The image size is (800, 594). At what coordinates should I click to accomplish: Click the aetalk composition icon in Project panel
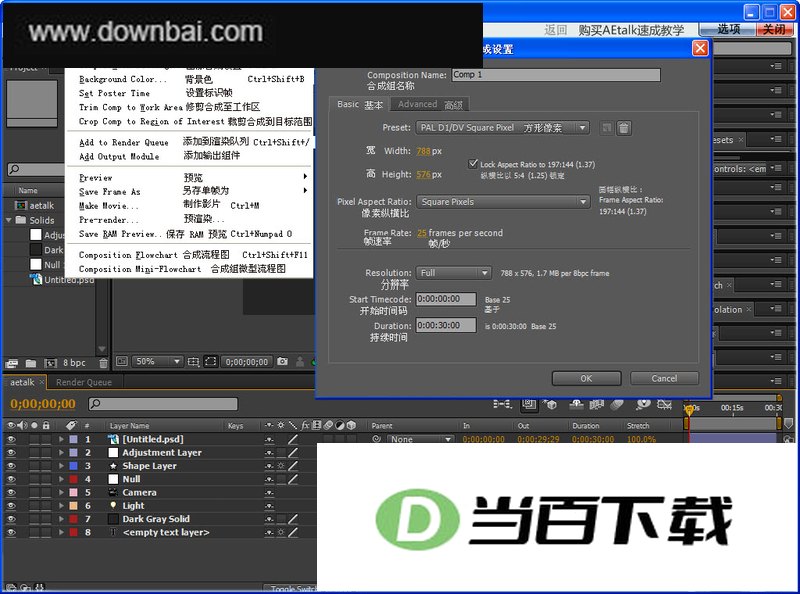click(20, 206)
